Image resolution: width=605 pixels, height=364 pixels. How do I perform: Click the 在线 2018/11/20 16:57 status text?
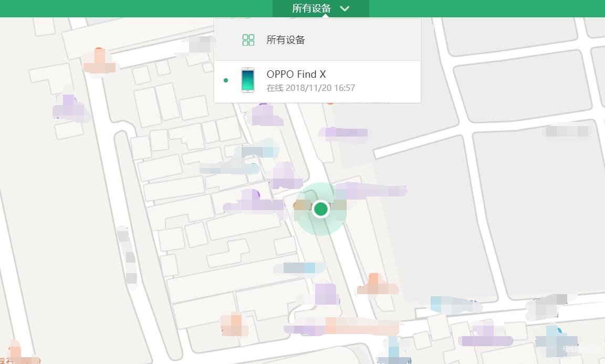coord(310,88)
